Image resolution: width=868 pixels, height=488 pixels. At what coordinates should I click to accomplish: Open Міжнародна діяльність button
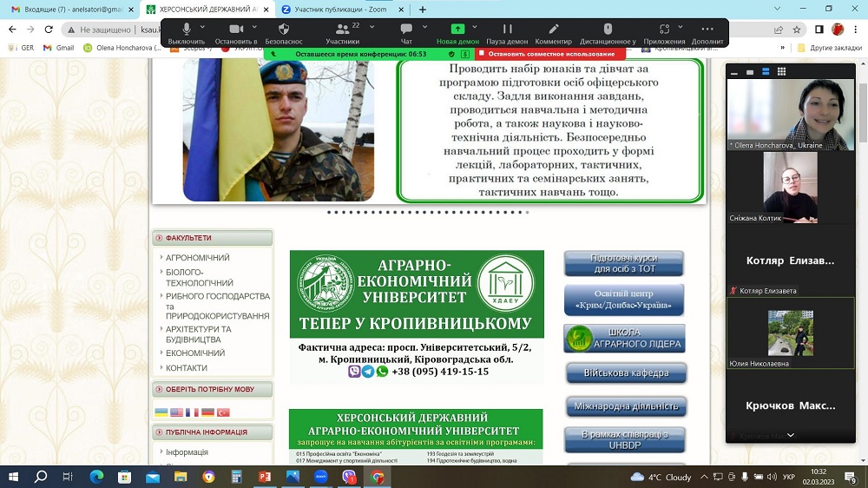tap(626, 406)
